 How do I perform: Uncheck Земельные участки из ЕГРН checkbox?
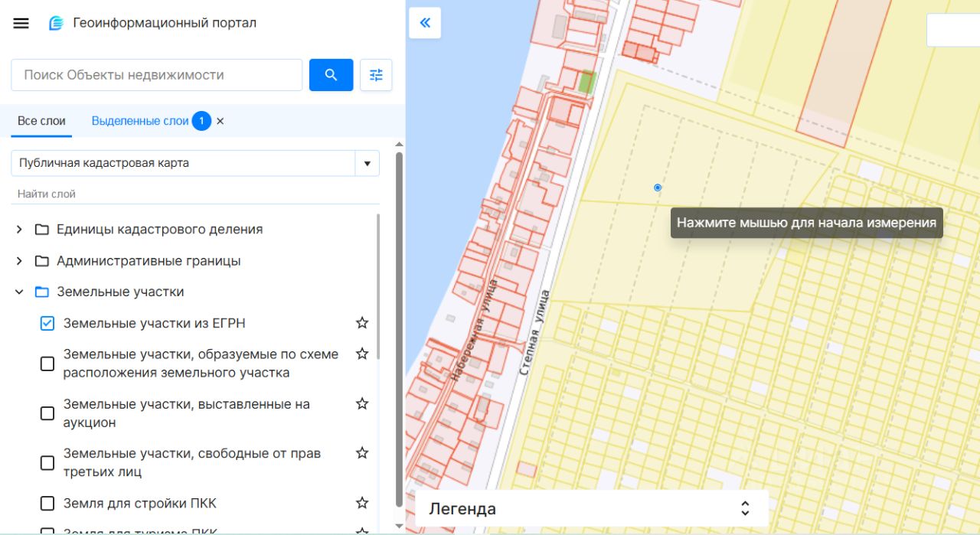click(47, 324)
